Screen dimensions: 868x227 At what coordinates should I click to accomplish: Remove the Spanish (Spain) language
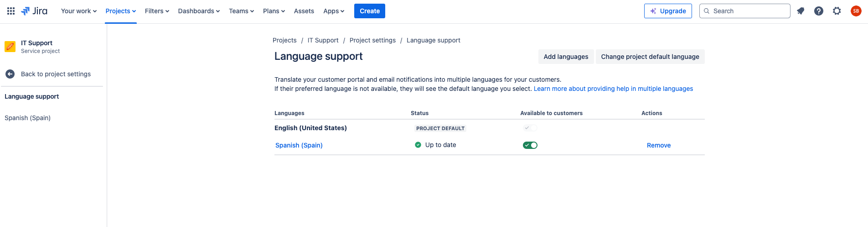point(658,145)
